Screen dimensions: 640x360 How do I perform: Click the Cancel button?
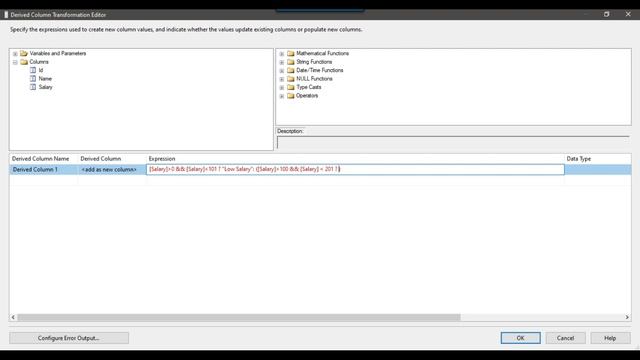(x=565, y=338)
